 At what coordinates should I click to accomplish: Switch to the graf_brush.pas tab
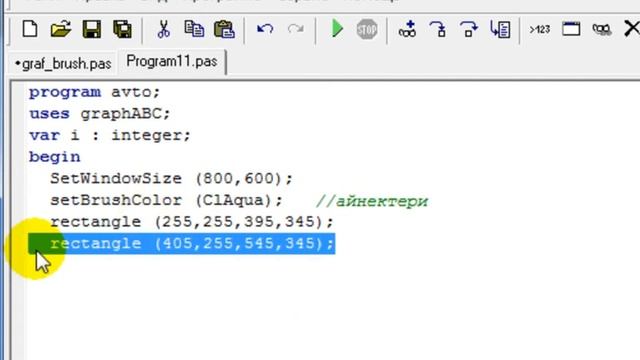(63, 64)
